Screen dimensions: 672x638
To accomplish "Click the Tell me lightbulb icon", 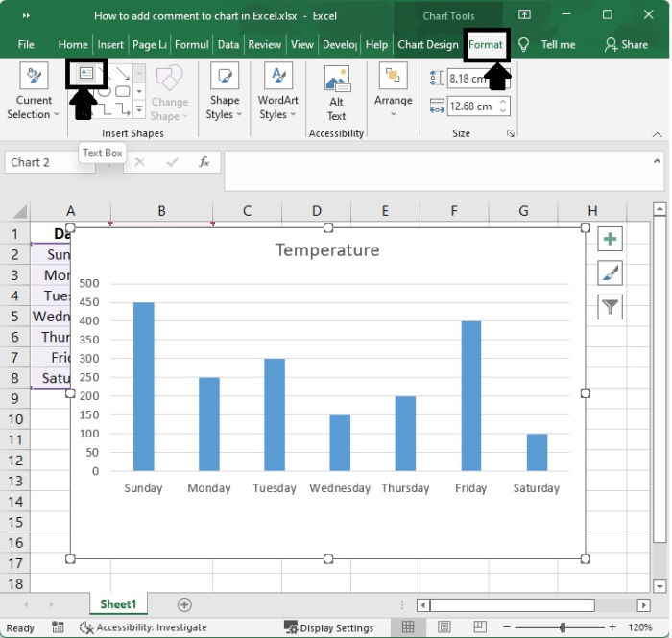I will pyautogui.click(x=524, y=44).
